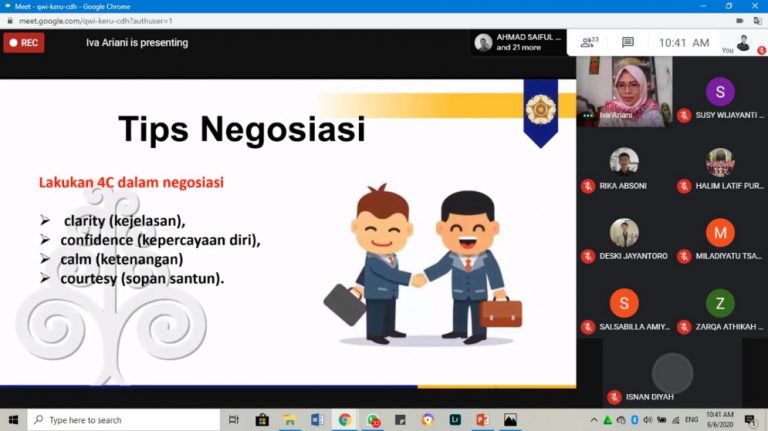Click the translate page icon in address bar
This screenshot has width=768, height=431.
point(757,21)
